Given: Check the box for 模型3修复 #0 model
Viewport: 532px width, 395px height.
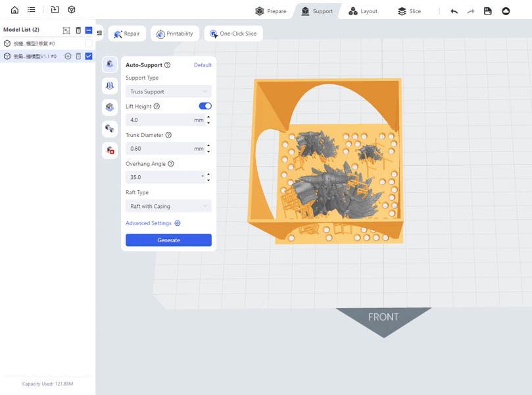Looking at the screenshot, I should point(89,43).
